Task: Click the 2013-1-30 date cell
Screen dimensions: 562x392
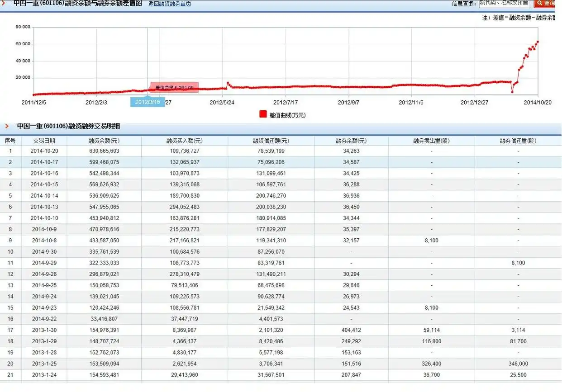Action: (x=44, y=330)
